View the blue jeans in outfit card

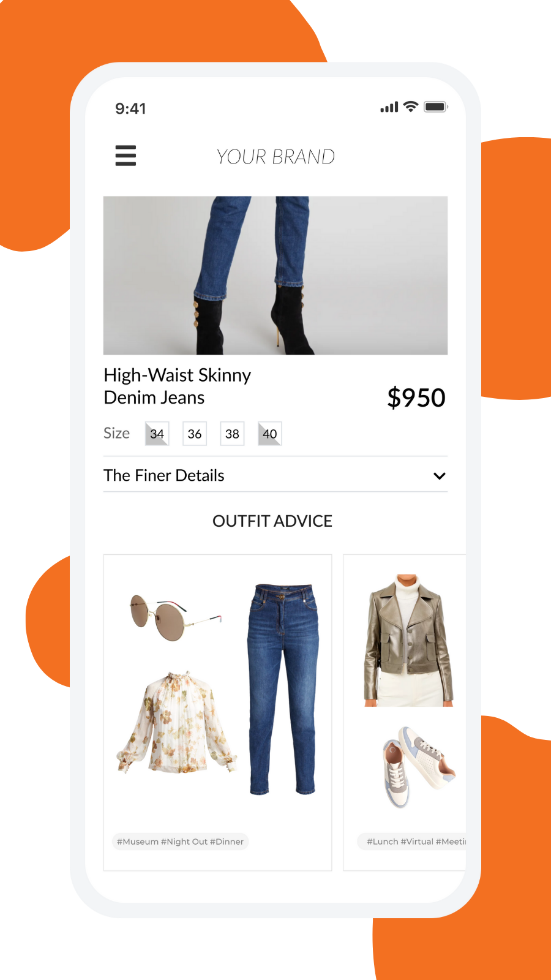click(x=283, y=689)
